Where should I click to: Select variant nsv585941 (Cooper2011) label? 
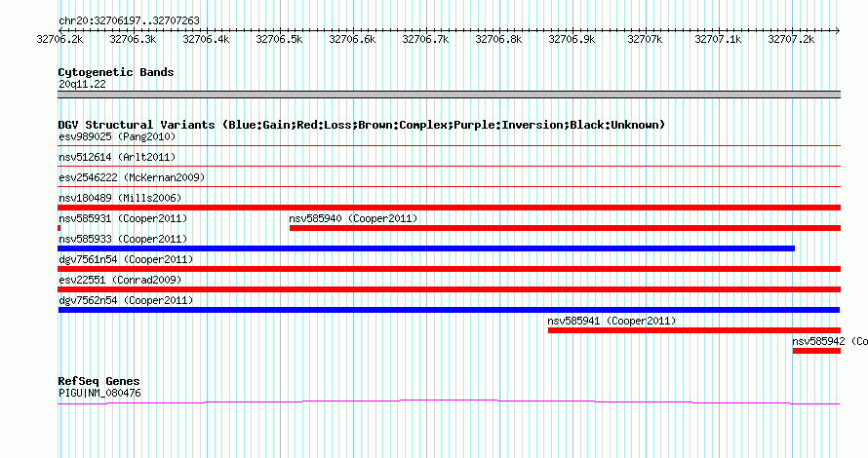[x=612, y=321]
